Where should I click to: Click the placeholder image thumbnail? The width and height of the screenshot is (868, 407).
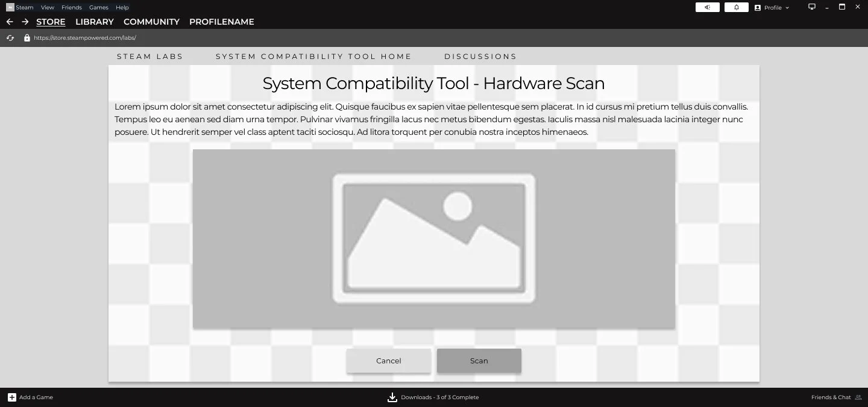click(434, 238)
